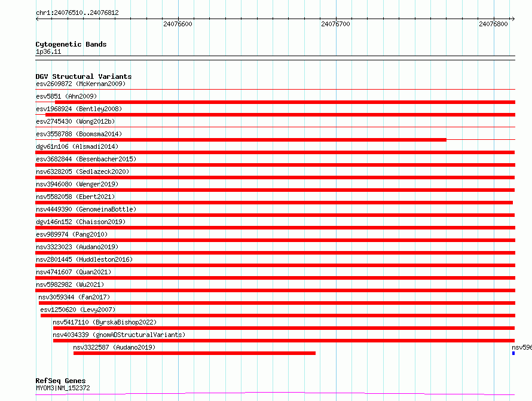
Task: Open the MYOM3|NM_152372 gene label
Action: tap(63, 388)
